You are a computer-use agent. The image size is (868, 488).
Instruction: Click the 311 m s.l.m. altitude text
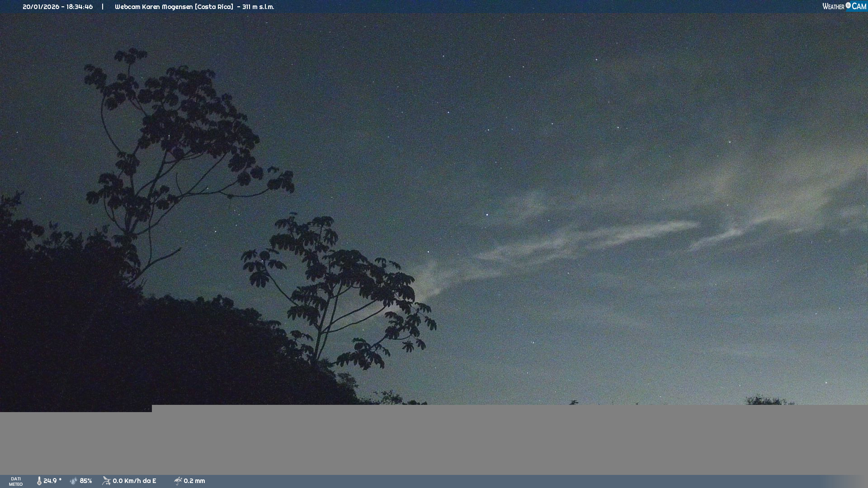click(258, 7)
